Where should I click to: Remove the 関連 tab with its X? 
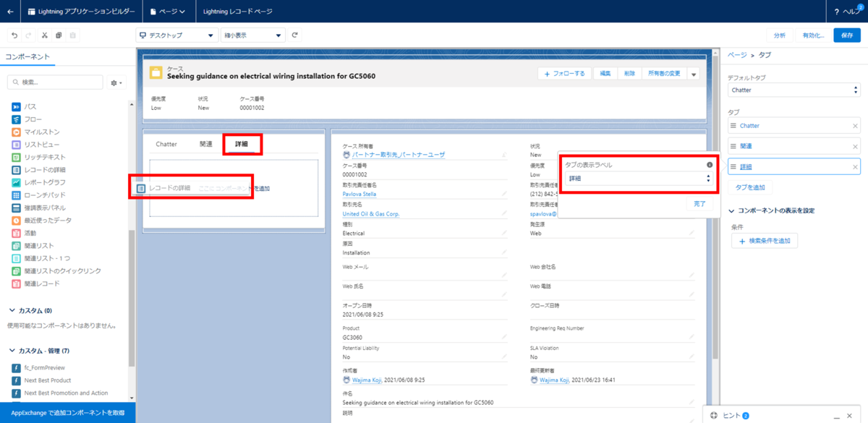click(x=855, y=146)
